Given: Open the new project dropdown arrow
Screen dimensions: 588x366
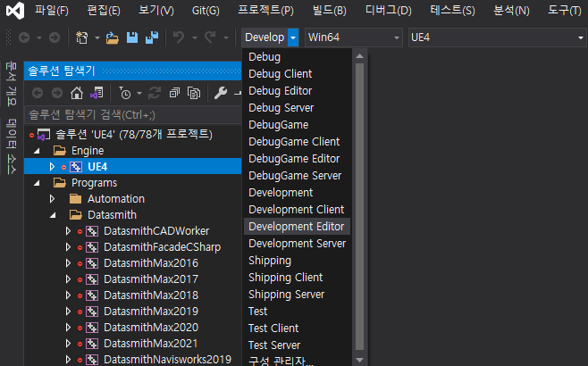Looking at the screenshot, I should 97,37.
